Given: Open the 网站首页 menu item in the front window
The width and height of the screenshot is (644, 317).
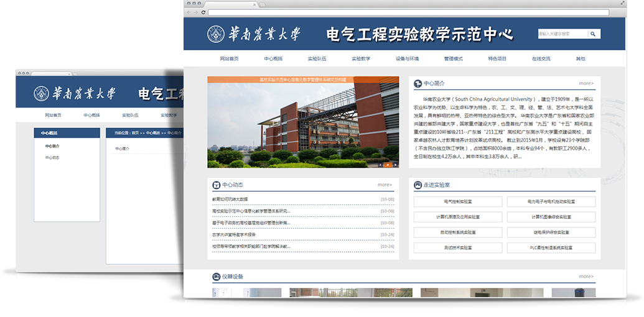Looking at the screenshot, I should tap(229, 59).
